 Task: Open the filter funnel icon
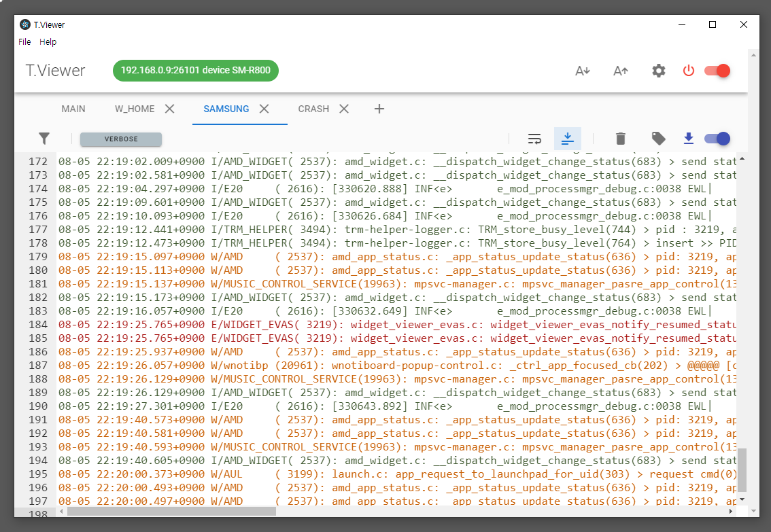[x=44, y=139]
